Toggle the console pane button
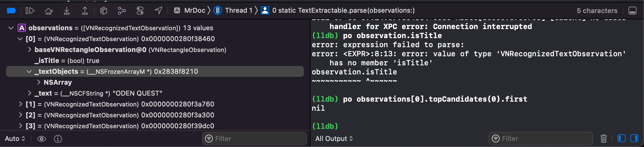 pyautogui.click(x=634, y=139)
